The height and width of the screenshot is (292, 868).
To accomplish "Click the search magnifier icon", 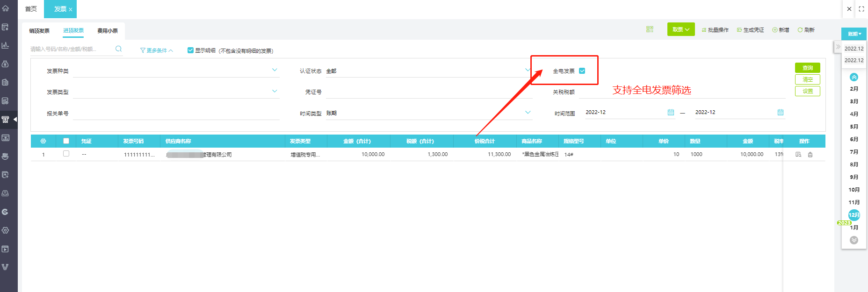I will pos(118,49).
